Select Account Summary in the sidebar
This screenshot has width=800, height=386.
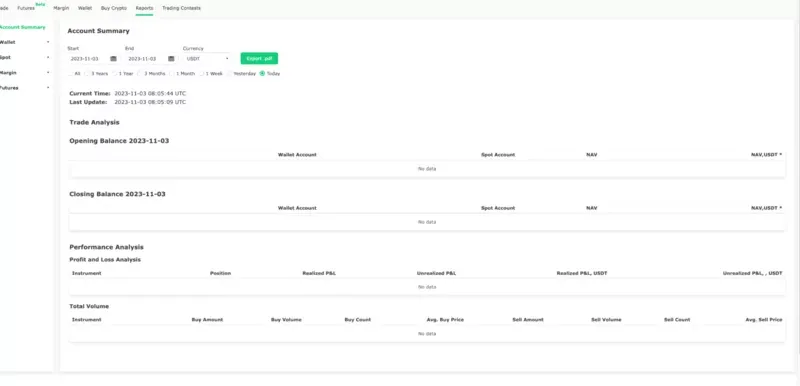pyautogui.click(x=22, y=27)
